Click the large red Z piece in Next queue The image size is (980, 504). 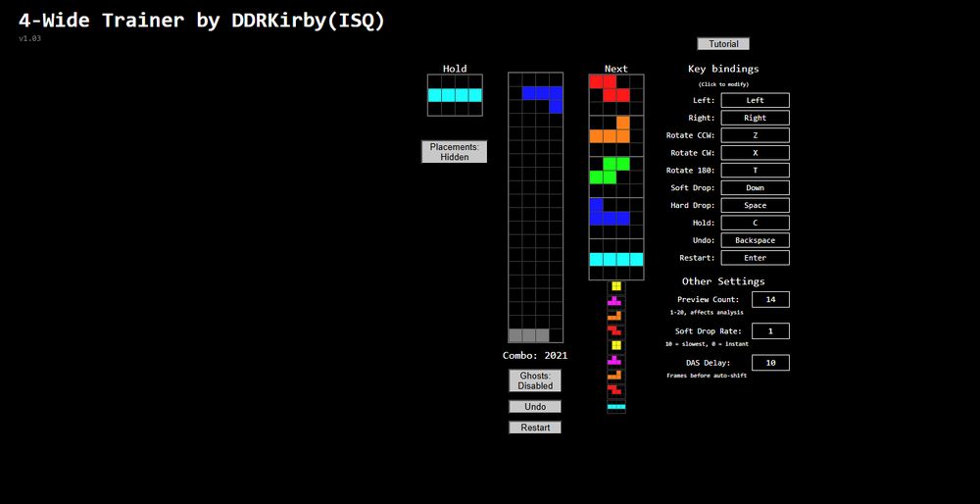coord(610,88)
